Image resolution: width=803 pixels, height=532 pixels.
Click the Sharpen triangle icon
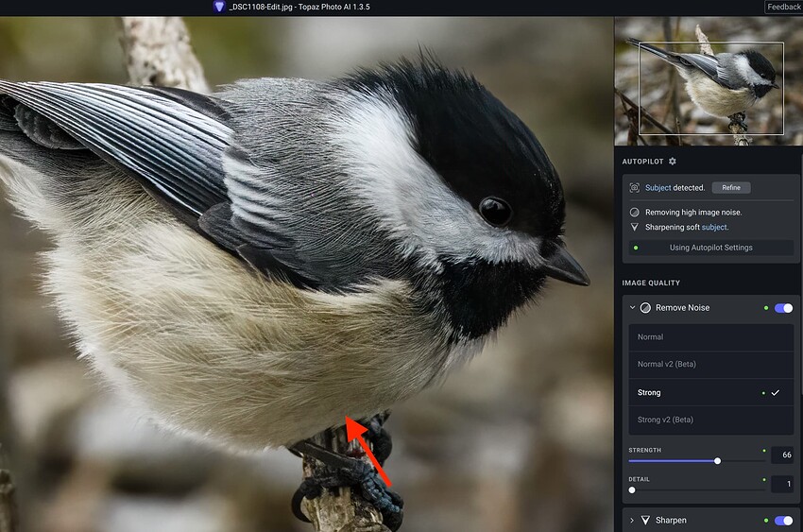click(x=645, y=521)
